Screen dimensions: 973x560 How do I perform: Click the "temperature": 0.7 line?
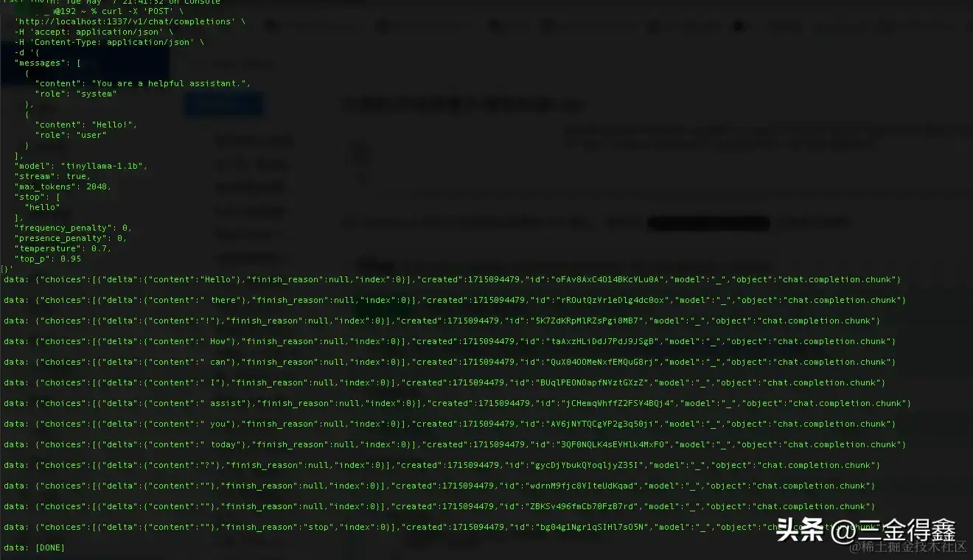click(63, 249)
